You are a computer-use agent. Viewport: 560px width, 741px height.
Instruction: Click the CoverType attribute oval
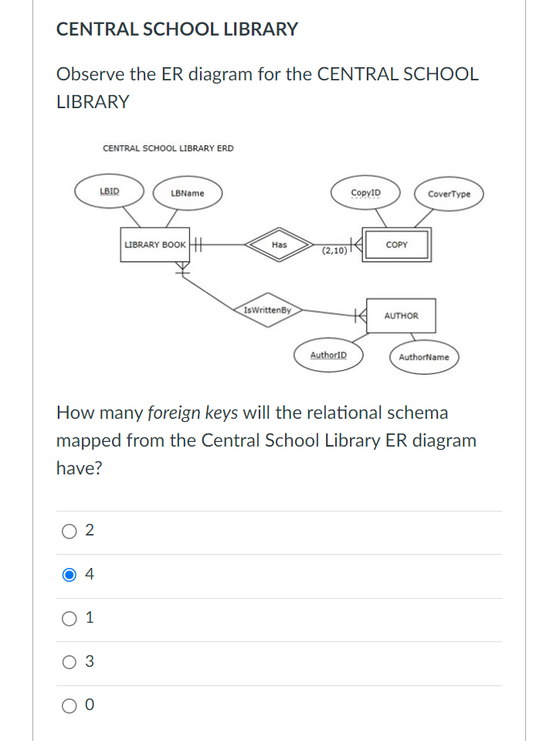pyautogui.click(x=448, y=194)
